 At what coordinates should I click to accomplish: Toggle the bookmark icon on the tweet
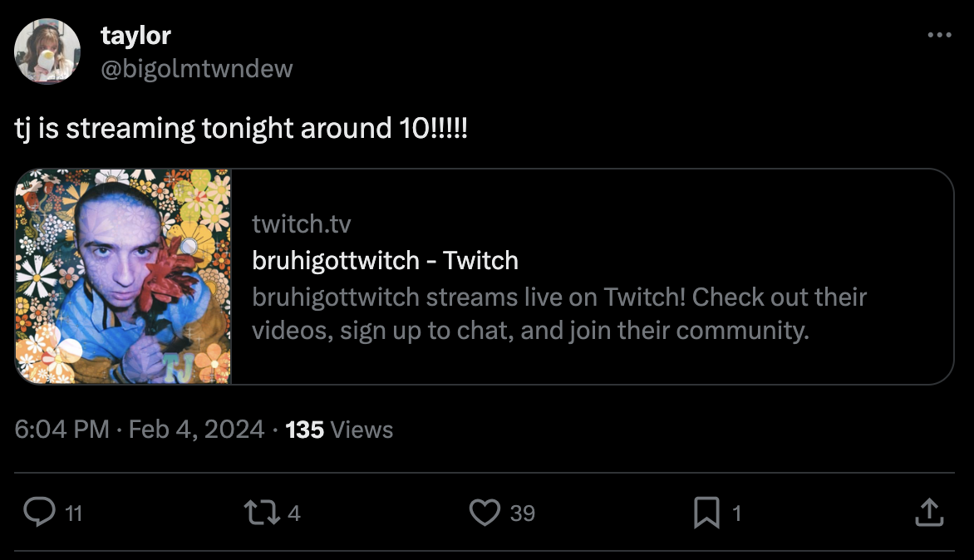706,513
